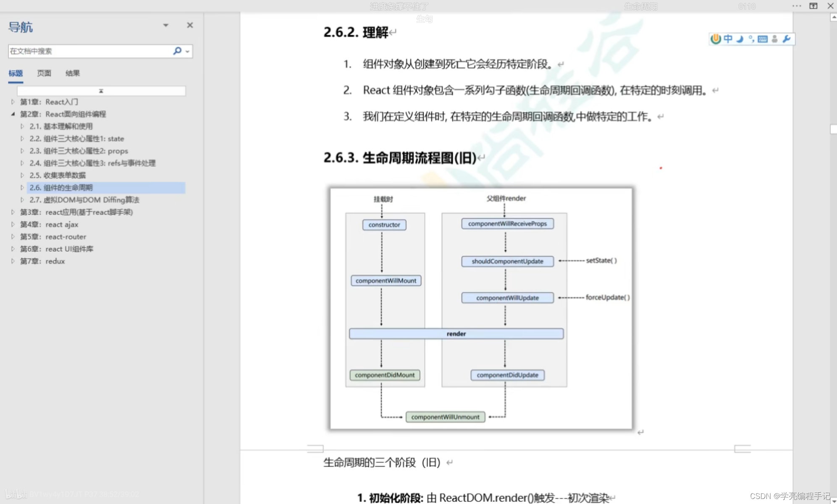Click the document vertical scrollbar thumb

coord(833,129)
